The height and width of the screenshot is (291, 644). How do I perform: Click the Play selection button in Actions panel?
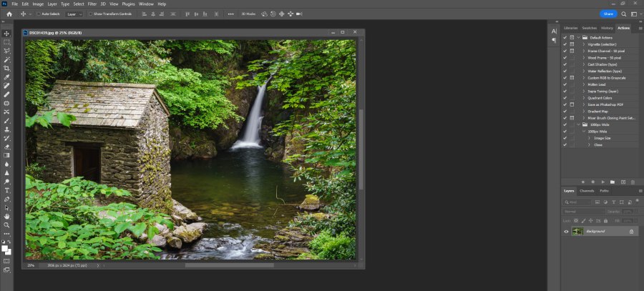point(602,182)
